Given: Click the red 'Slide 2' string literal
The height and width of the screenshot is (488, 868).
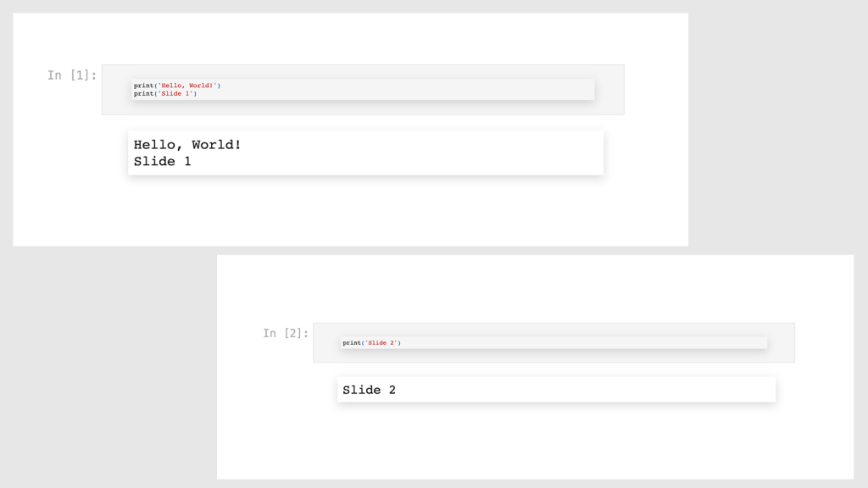Looking at the screenshot, I should (381, 343).
